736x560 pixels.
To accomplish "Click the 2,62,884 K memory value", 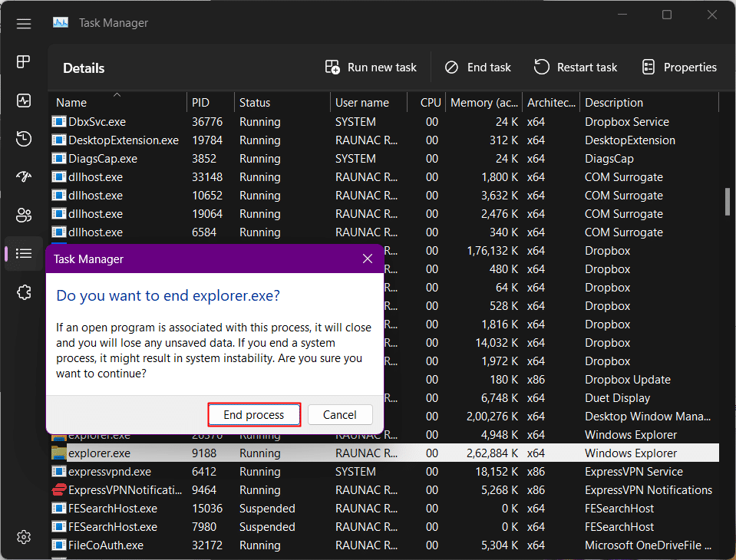I will [x=492, y=453].
